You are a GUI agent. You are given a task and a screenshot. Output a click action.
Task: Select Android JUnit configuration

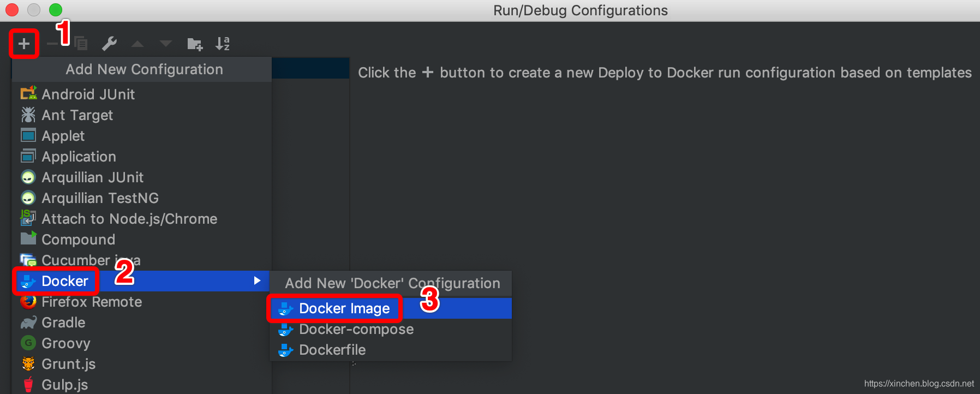88,94
